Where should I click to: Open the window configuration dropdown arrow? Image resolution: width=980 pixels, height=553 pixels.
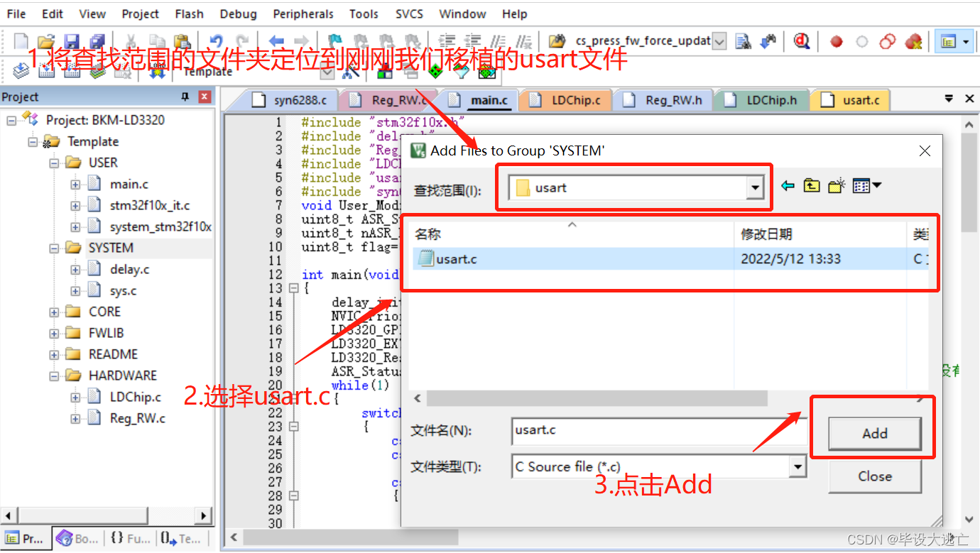tap(966, 42)
